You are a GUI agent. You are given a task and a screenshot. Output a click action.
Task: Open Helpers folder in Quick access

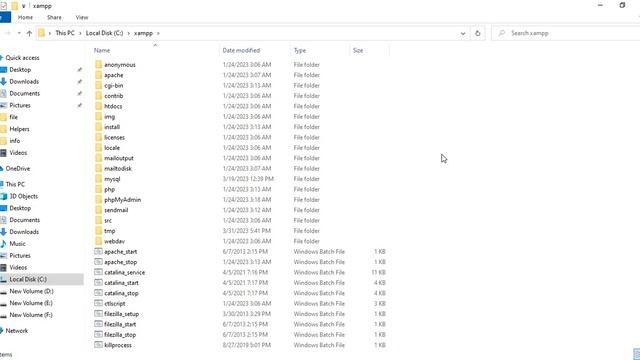[19, 129]
